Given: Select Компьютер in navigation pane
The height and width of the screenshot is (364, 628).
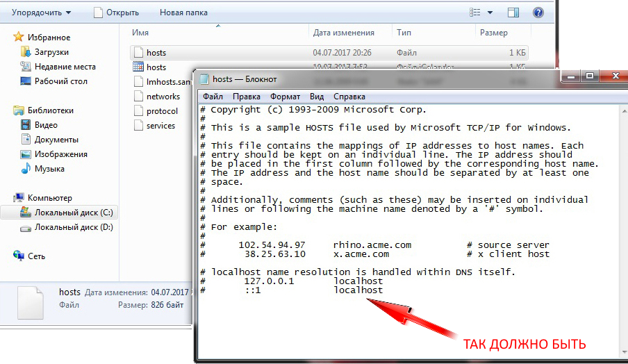Looking at the screenshot, I should [x=42, y=198].
